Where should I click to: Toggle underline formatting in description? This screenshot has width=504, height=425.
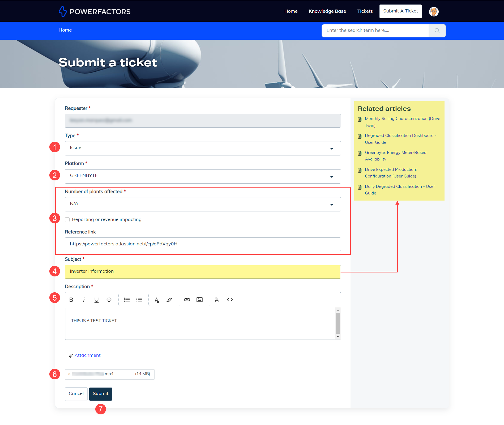[96, 300]
